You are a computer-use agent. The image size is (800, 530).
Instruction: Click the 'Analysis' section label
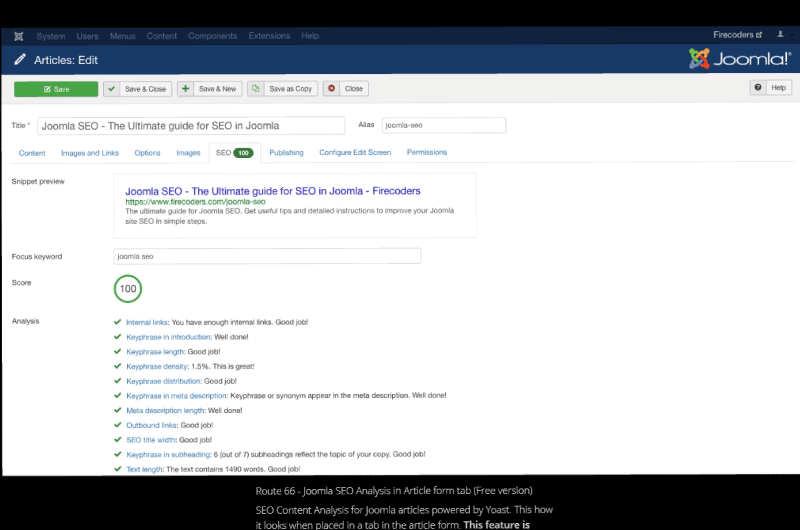click(x=26, y=321)
